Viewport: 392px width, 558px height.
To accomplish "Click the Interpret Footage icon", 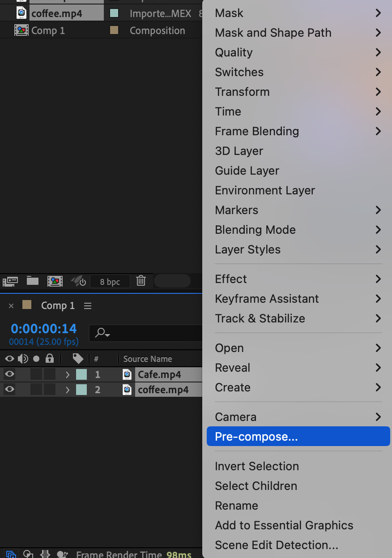I will 10,281.
